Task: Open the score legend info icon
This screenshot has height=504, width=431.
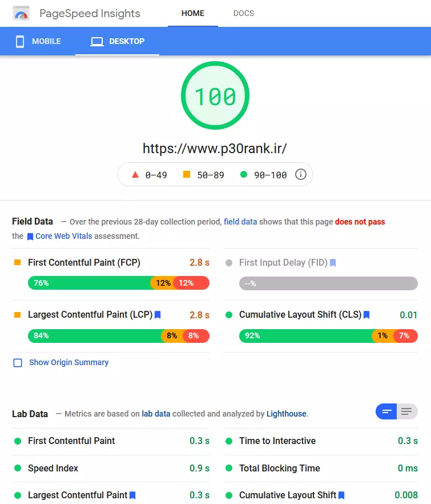Action: 301,174
